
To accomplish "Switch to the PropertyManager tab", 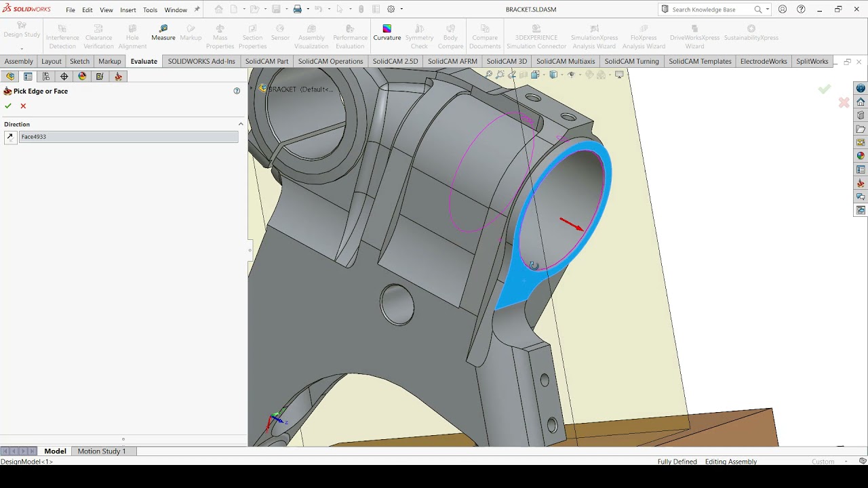I will [28, 77].
